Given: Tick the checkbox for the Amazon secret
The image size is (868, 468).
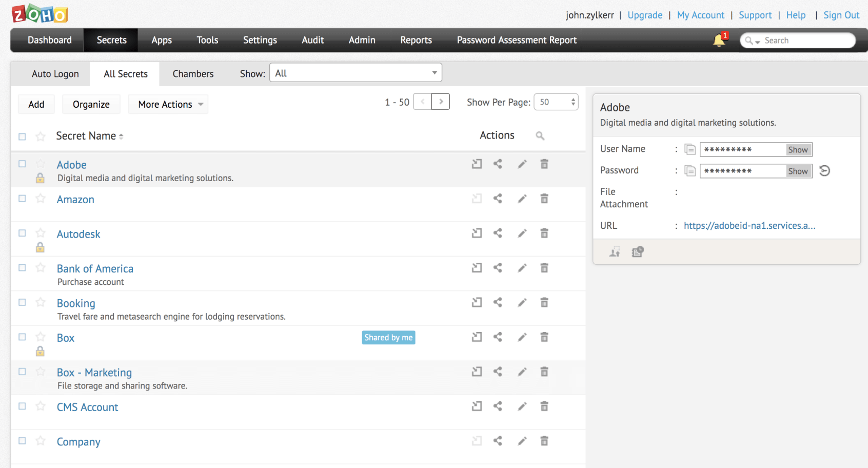Looking at the screenshot, I should (22, 199).
